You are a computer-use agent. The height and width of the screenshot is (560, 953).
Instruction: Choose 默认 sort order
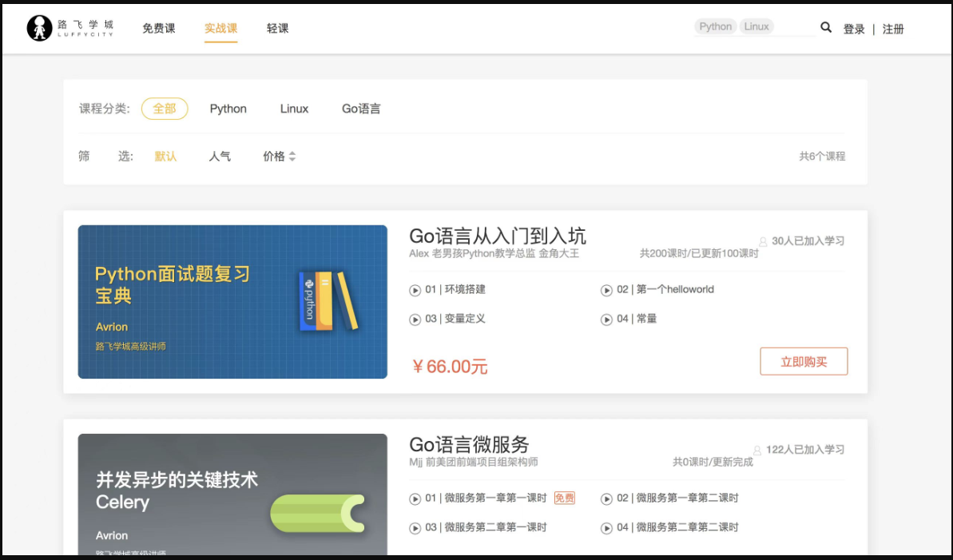coord(165,157)
